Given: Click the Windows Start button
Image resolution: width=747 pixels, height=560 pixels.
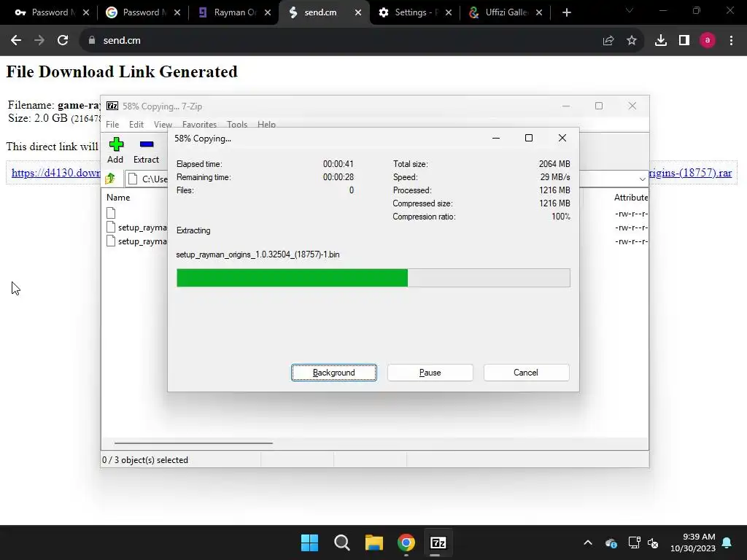Looking at the screenshot, I should [309, 542].
